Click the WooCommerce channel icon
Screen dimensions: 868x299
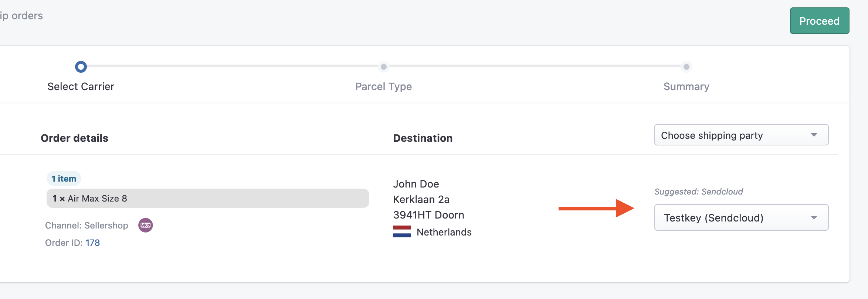[146, 225]
